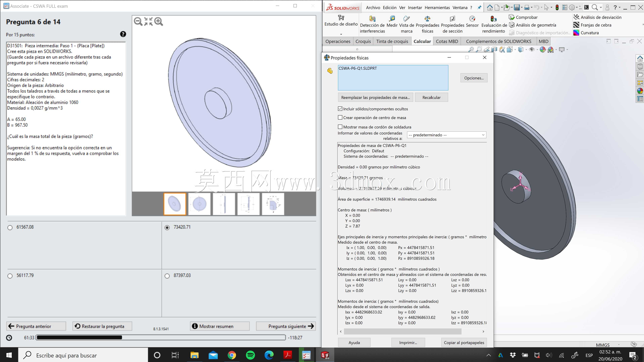This screenshot has width=644, height=362.
Task: Switch to the Croquis tab
Action: 363,41
